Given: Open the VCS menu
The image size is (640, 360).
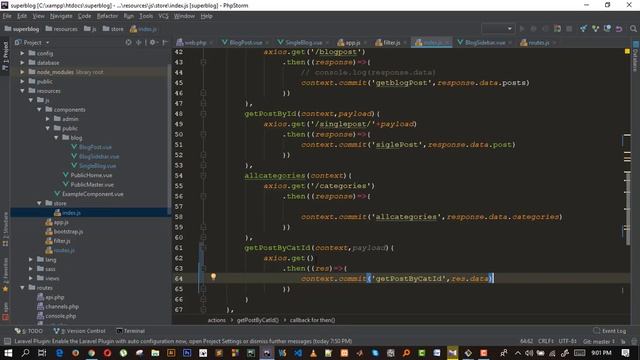Looking at the screenshot, I should coord(163,16).
